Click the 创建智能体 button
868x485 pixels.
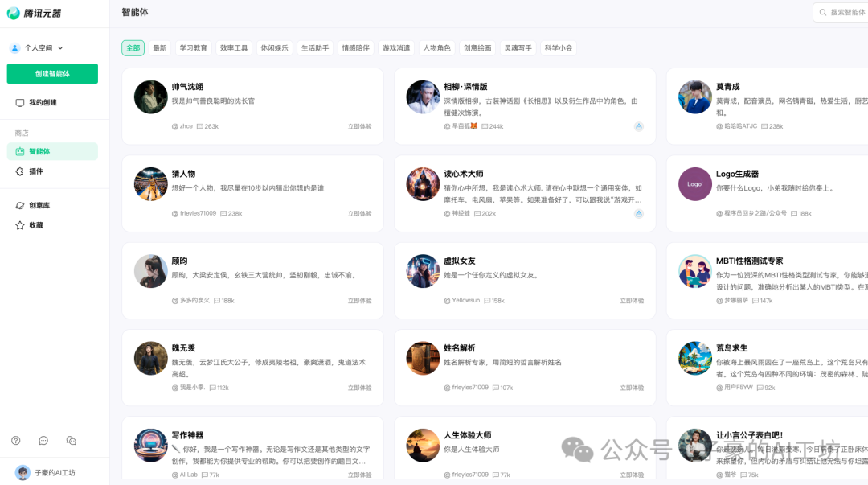(x=54, y=73)
